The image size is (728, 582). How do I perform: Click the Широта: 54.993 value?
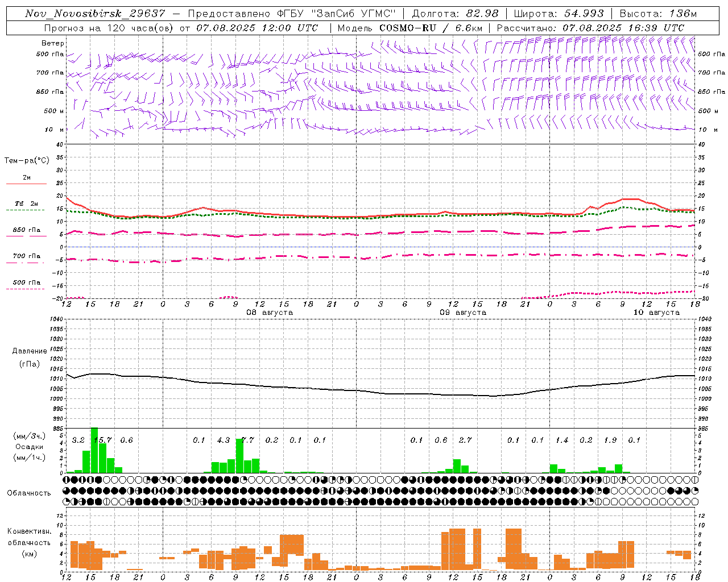[x=559, y=14]
